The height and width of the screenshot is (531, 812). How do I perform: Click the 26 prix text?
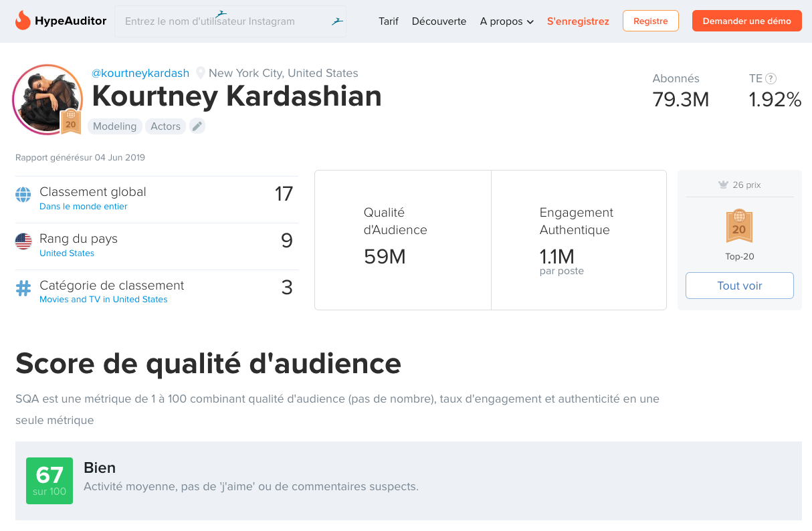click(746, 185)
